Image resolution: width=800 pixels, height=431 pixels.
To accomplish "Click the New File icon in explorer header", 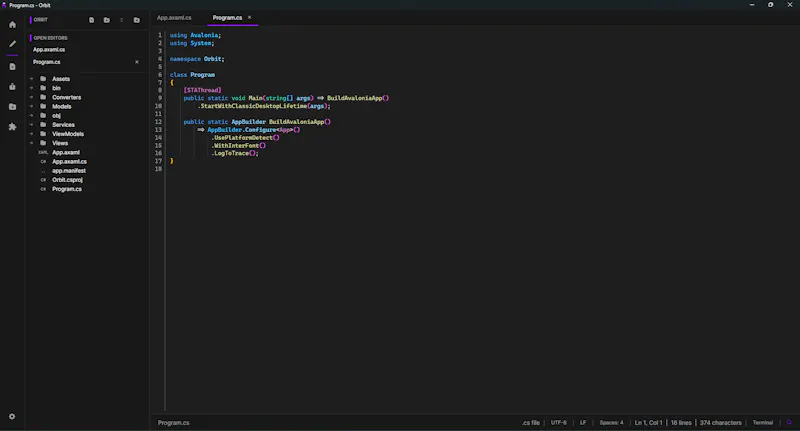I will pos(91,20).
